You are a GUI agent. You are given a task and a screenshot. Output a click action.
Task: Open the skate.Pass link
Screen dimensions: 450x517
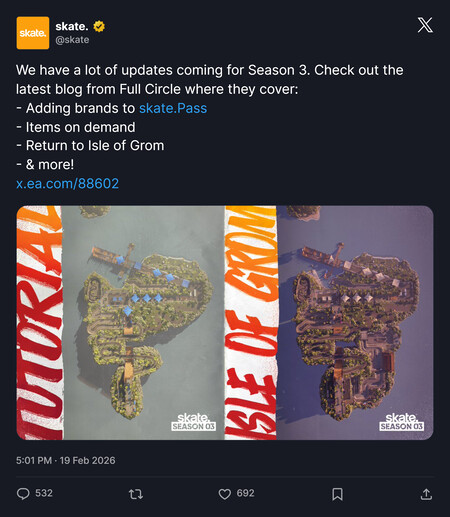(x=173, y=108)
